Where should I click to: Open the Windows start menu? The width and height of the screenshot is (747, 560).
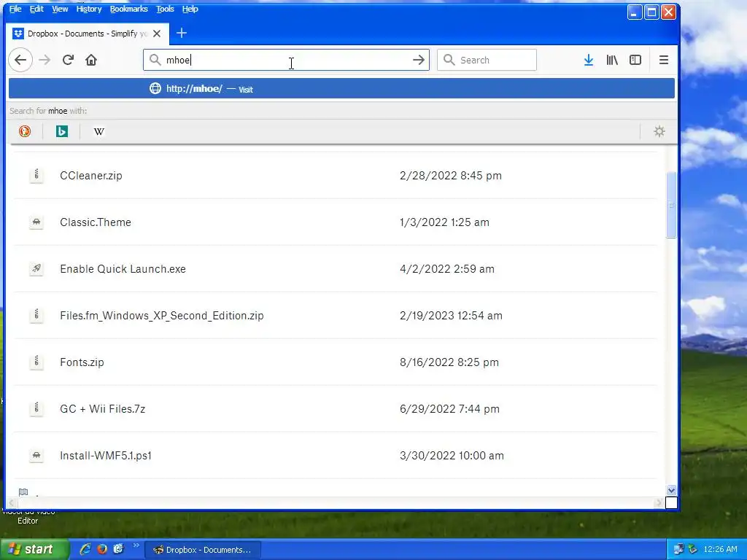pyautogui.click(x=34, y=549)
